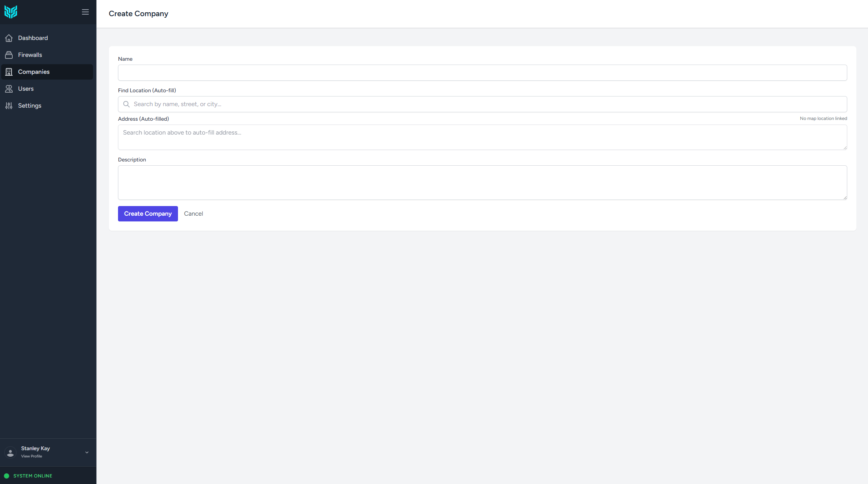Focus the Address auto-filled textarea
Screen dimensions: 868x484
tap(482, 137)
